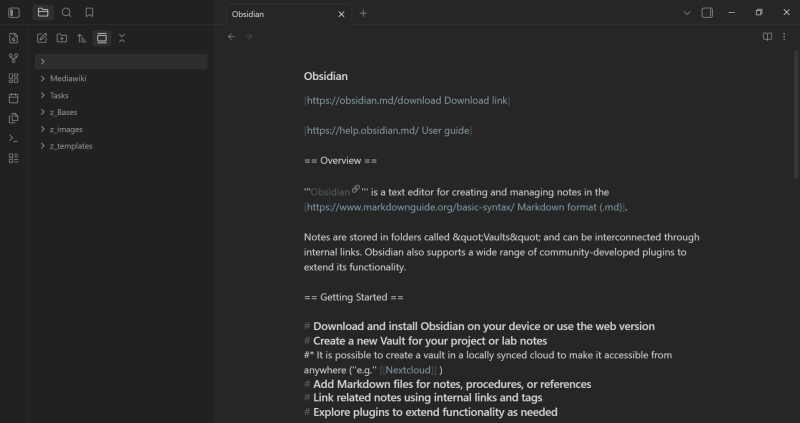
Task: Navigate back with left arrow
Action: [231, 37]
